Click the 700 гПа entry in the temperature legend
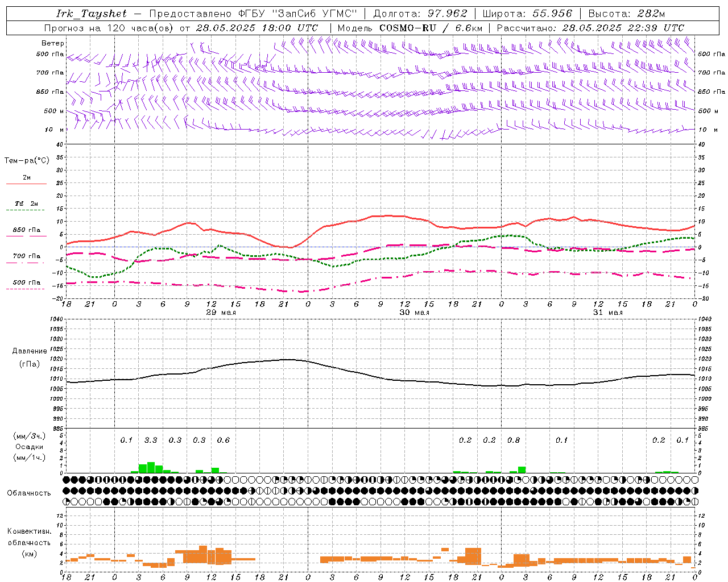 [x=27, y=256]
